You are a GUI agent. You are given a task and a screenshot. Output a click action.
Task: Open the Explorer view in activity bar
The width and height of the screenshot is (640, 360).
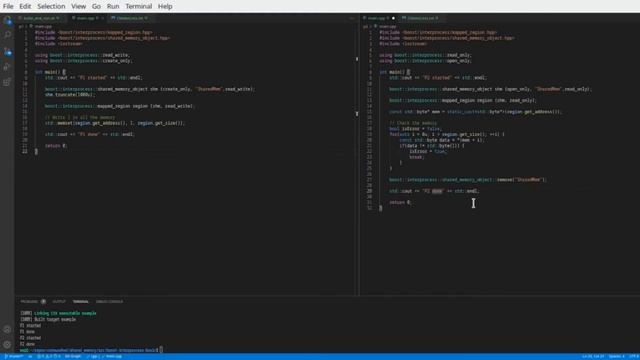point(7,20)
